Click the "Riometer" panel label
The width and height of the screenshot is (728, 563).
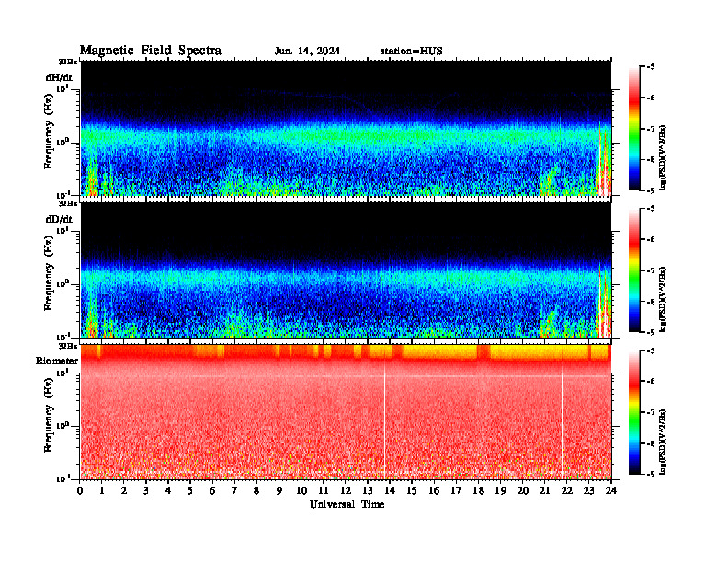point(57,361)
